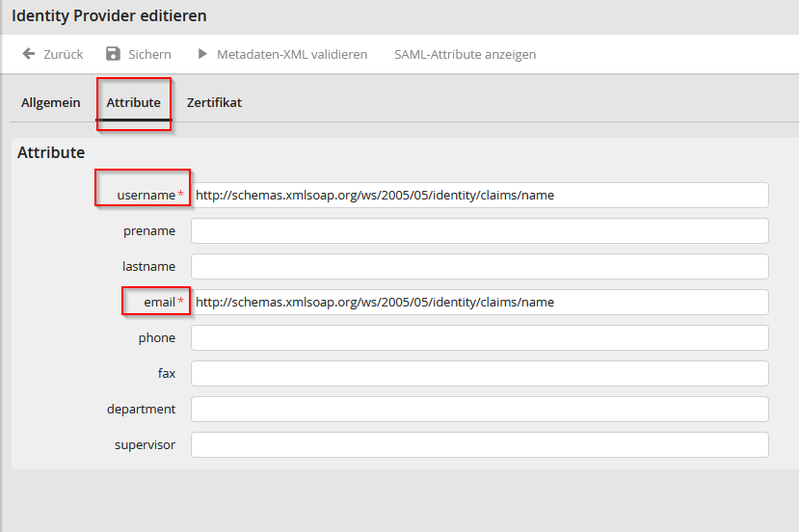Click into the lastname input field
The height and width of the screenshot is (532, 799).
tap(480, 267)
